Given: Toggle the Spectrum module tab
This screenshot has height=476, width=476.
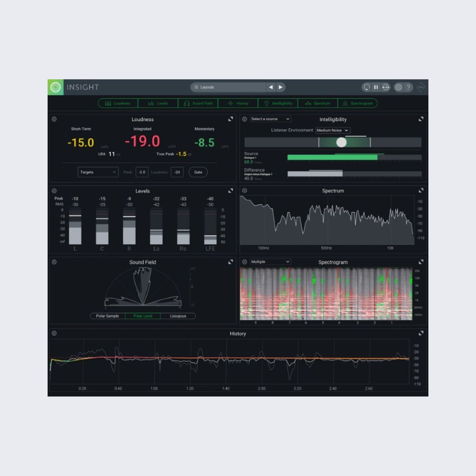Looking at the screenshot, I should click(x=318, y=103).
